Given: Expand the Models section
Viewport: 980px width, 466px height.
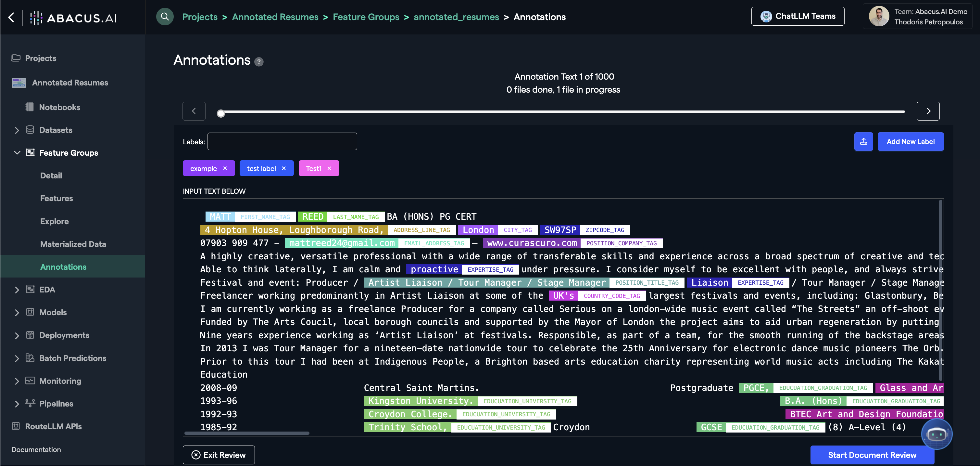Looking at the screenshot, I should click(x=17, y=313).
